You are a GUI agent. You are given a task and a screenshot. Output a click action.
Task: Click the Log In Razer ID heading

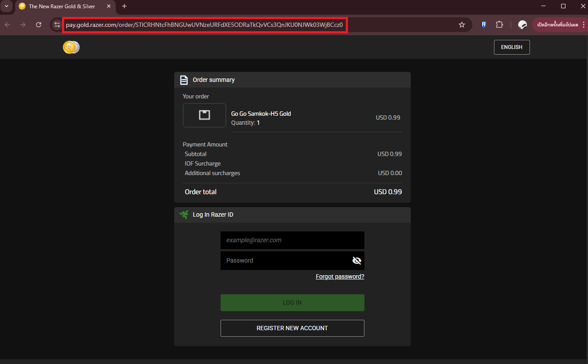213,214
